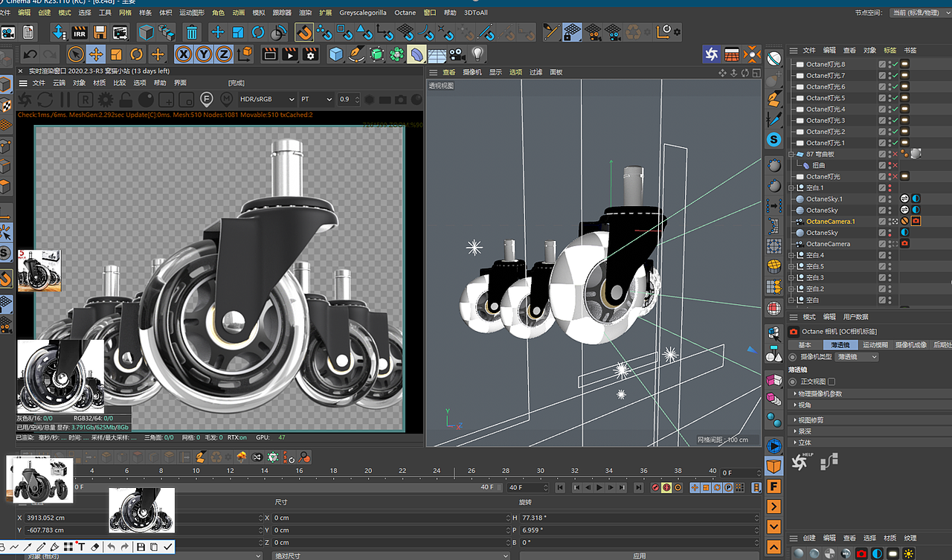Switch to the 运动模糊 tab

click(x=875, y=345)
